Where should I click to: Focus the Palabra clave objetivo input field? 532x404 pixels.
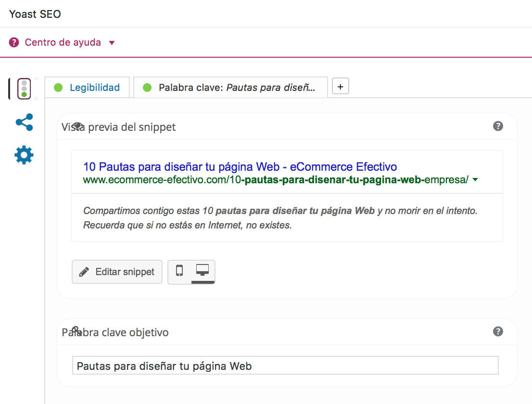coord(285,366)
